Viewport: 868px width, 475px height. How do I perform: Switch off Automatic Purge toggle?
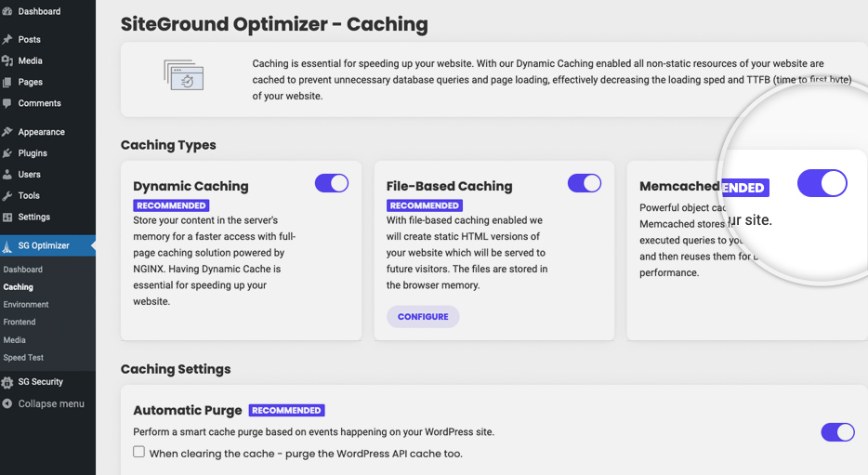(x=837, y=432)
